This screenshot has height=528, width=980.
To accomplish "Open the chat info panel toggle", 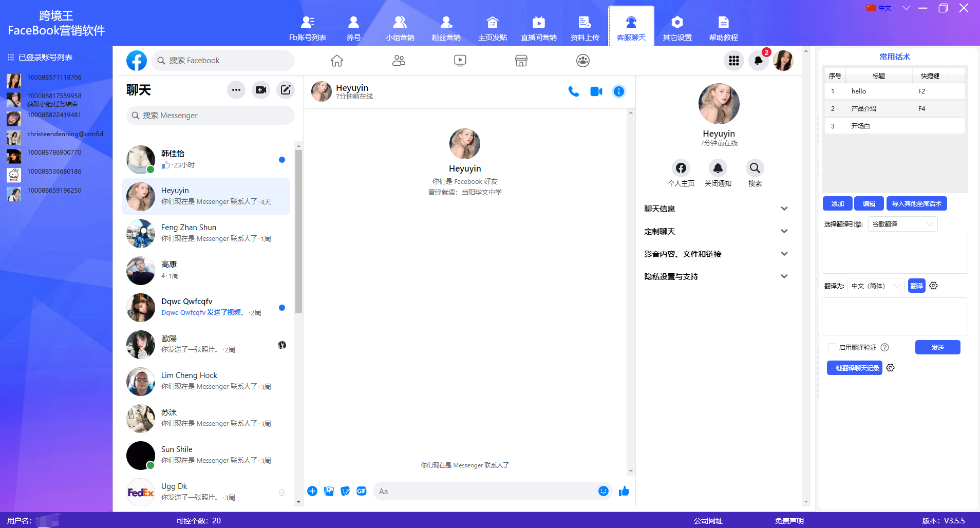I will pos(619,91).
